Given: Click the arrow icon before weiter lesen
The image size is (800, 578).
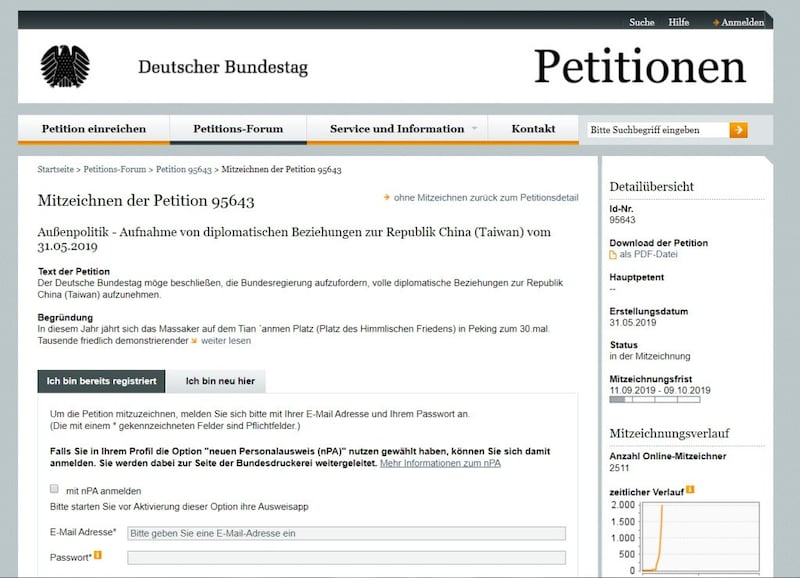Looking at the screenshot, I should [194, 341].
